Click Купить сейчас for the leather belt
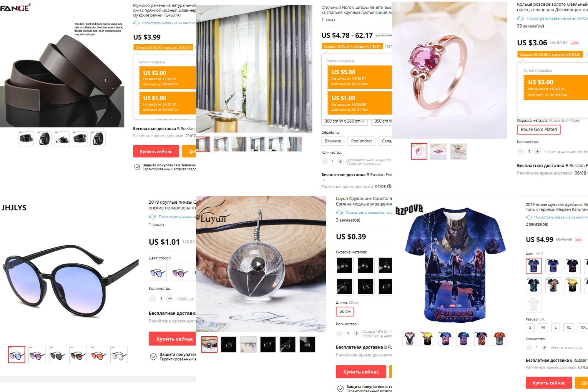588x392 pixels. (x=156, y=151)
